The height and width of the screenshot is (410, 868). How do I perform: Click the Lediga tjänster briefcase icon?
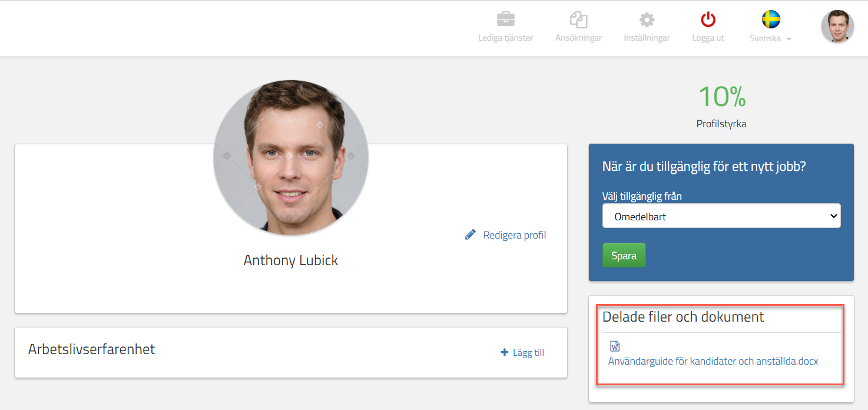(505, 19)
